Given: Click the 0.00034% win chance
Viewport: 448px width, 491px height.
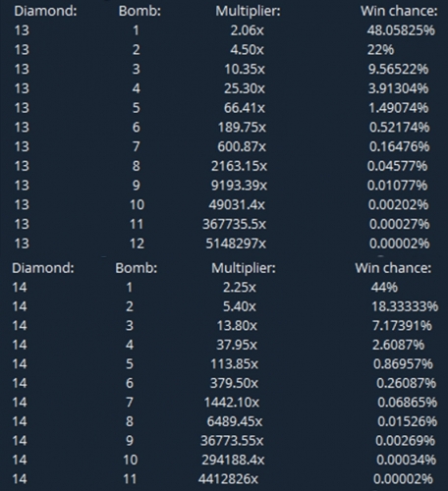Looking at the screenshot, I should tap(406, 460).
